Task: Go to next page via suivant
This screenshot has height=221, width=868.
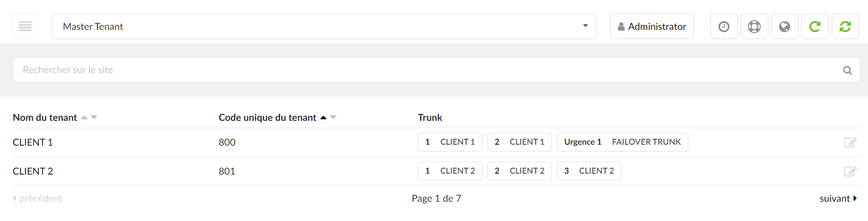Action: (x=838, y=198)
